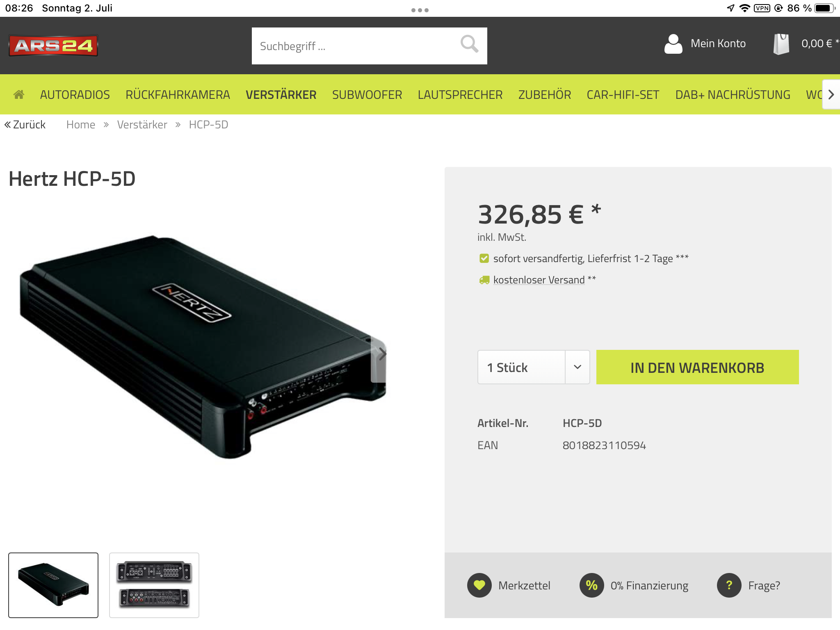Click In den Warenkorb button
840x630 pixels.
pyautogui.click(x=697, y=367)
